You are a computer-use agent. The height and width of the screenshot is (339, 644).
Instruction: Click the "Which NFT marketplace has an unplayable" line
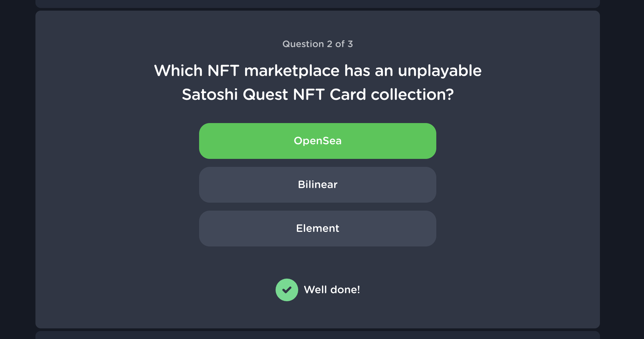[x=317, y=71]
